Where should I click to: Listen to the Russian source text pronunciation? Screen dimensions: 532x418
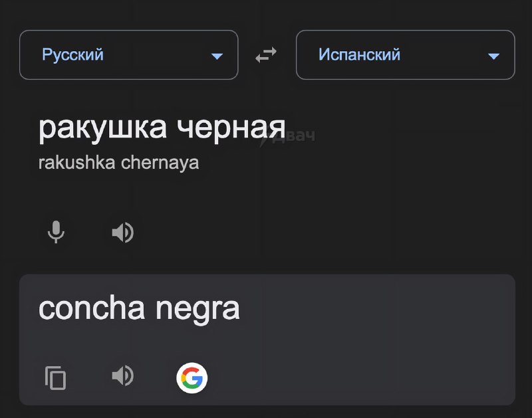123,231
